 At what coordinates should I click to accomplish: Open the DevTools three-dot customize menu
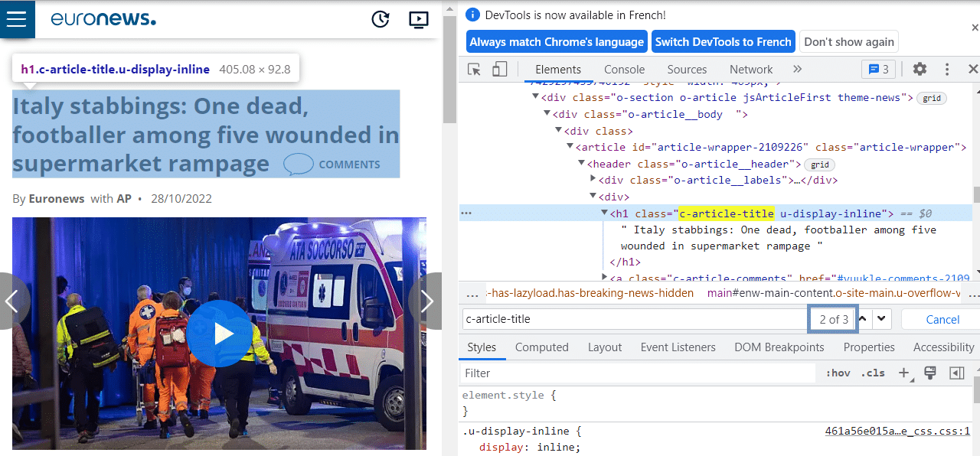(947, 69)
